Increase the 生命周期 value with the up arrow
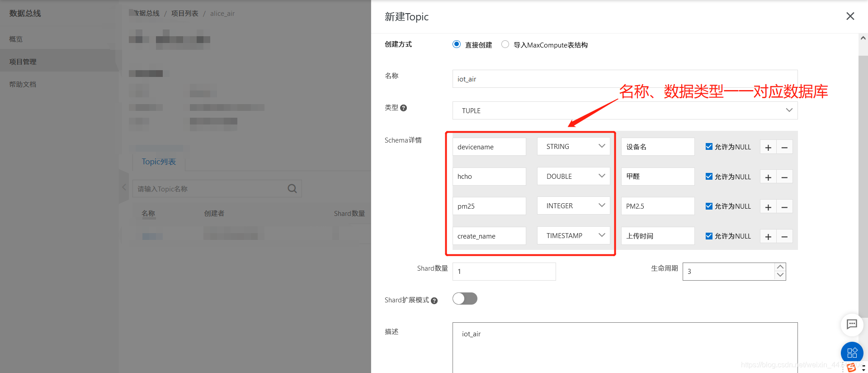 coord(780,267)
